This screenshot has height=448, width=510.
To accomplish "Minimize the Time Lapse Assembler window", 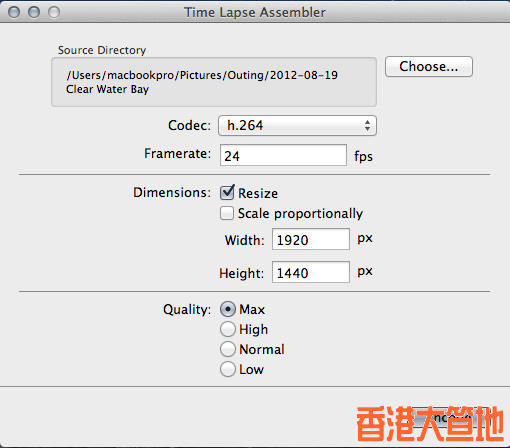I will 34,12.
